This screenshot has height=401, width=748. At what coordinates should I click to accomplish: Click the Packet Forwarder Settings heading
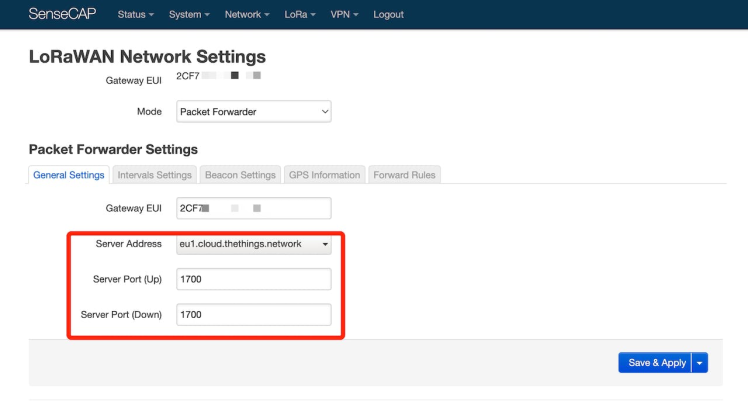click(113, 149)
